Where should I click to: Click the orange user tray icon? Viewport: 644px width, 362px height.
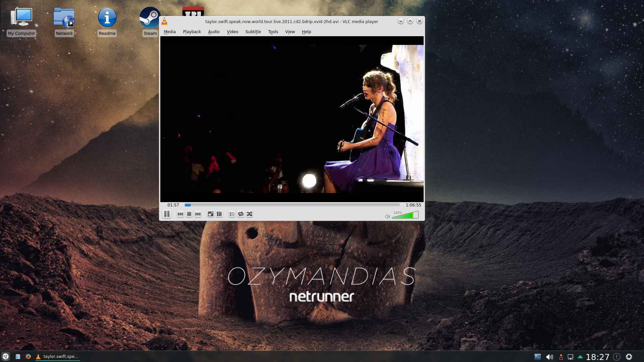click(x=561, y=357)
